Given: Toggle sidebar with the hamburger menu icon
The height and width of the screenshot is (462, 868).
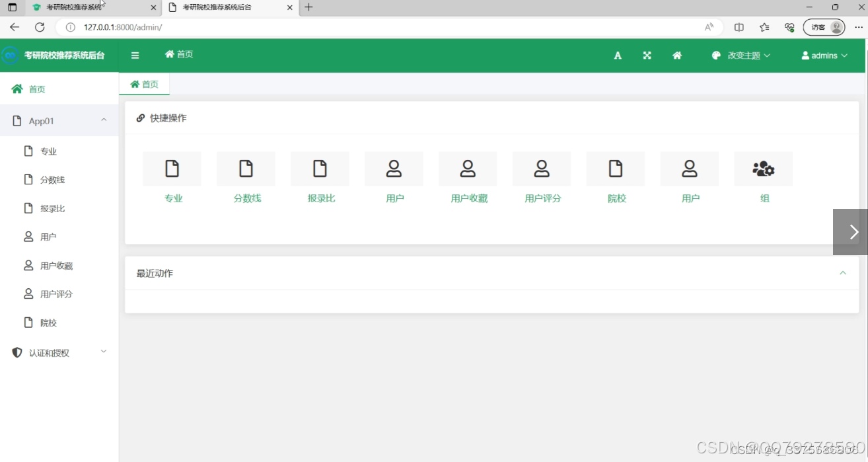Looking at the screenshot, I should [x=135, y=56].
